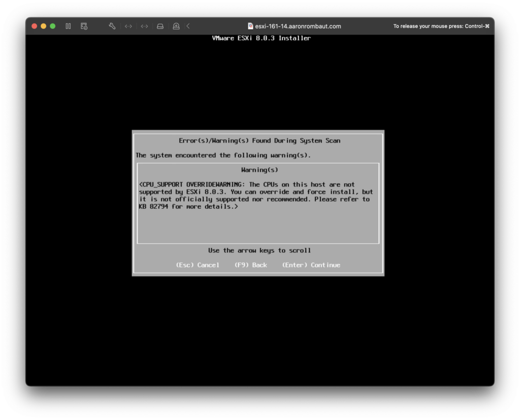Click the release mouse Control-⌘ hint
This screenshot has height=420, width=520.
tap(441, 26)
